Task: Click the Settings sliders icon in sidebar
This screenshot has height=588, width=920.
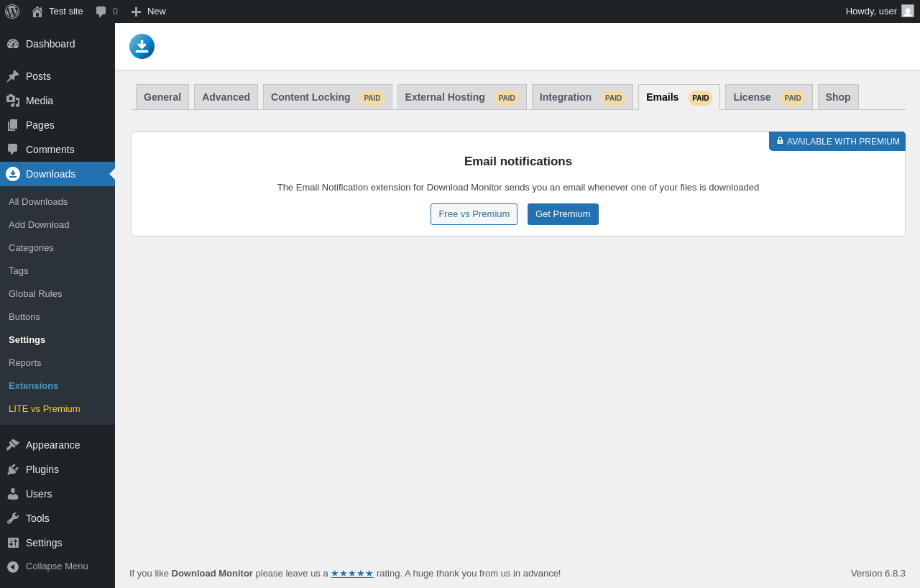Action: coord(13,543)
